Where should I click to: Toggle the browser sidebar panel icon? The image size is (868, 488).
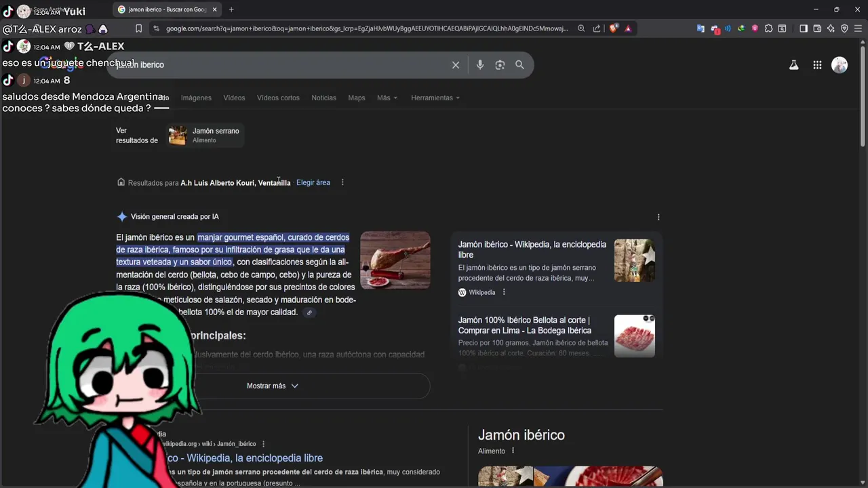[804, 28]
